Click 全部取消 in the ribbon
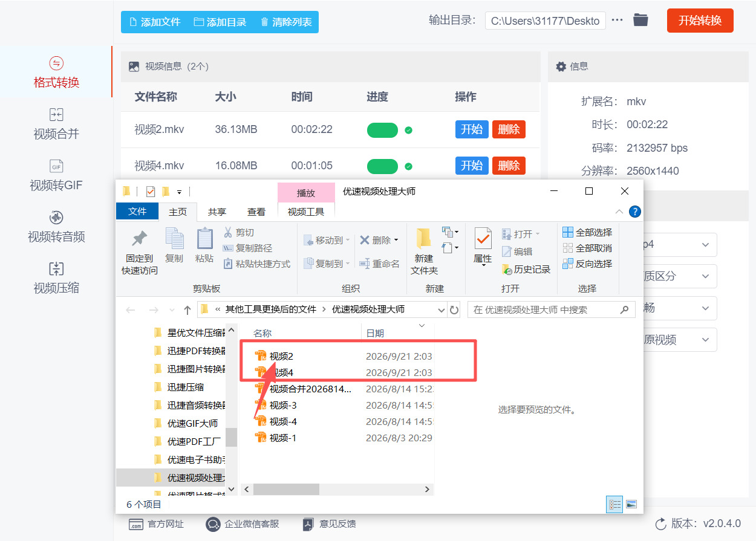This screenshot has width=756, height=541. (588, 248)
